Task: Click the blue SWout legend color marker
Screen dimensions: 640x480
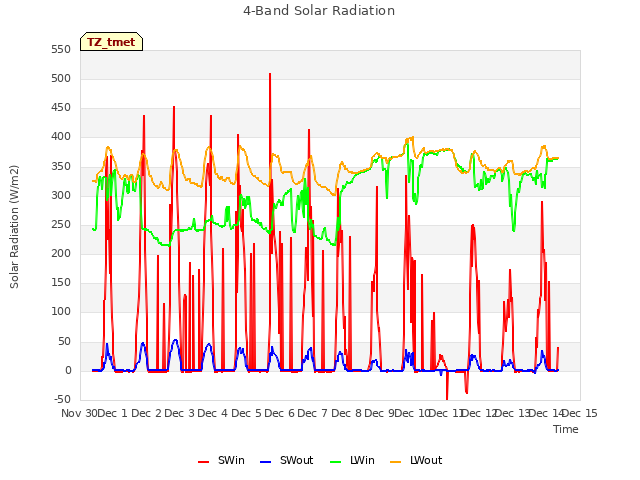Action: (265, 462)
